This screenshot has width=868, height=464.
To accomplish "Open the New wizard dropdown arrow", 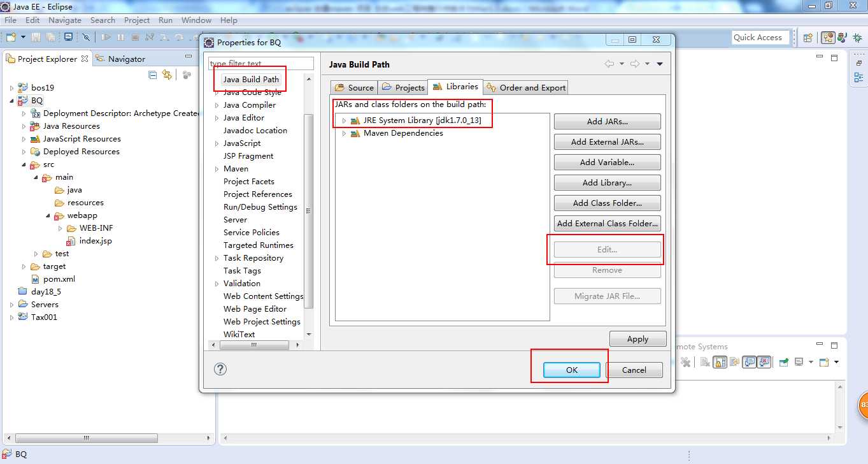I will pos(22,38).
